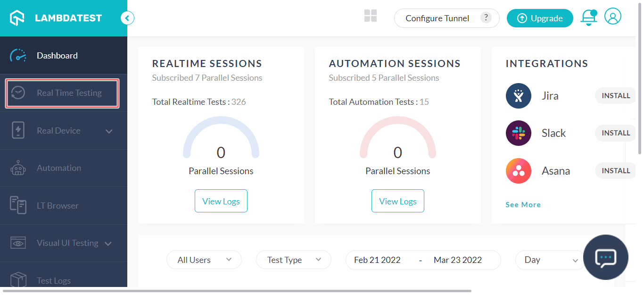
Task: Click the See More integrations link
Action: 523,204
